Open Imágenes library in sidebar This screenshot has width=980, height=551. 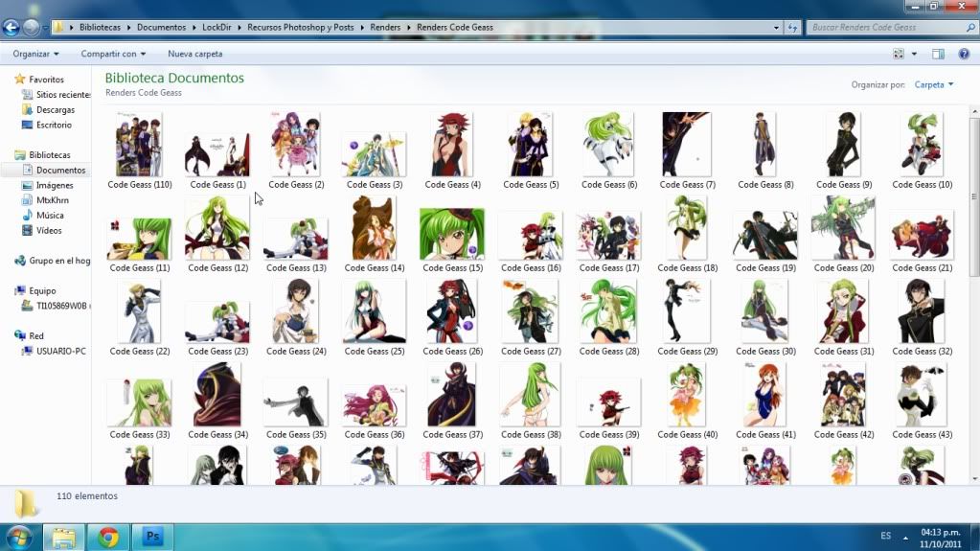pyautogui.click(x=48, y=185)
